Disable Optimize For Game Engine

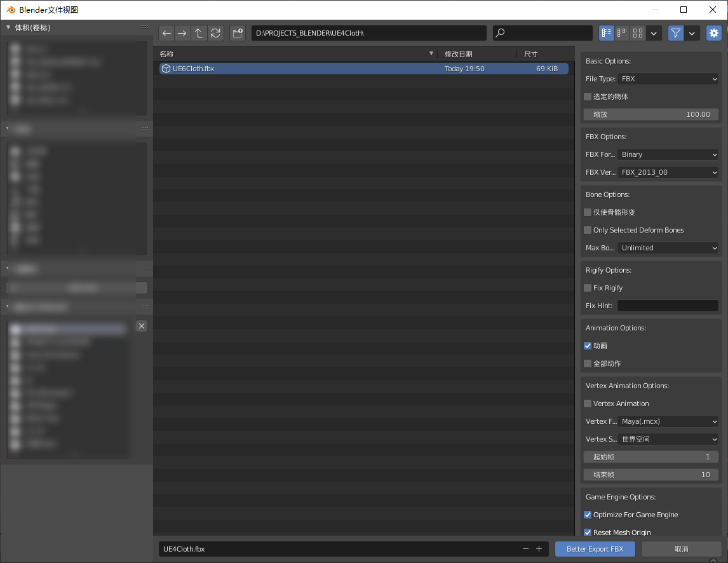pyautogui.click(x=588, y=515)
